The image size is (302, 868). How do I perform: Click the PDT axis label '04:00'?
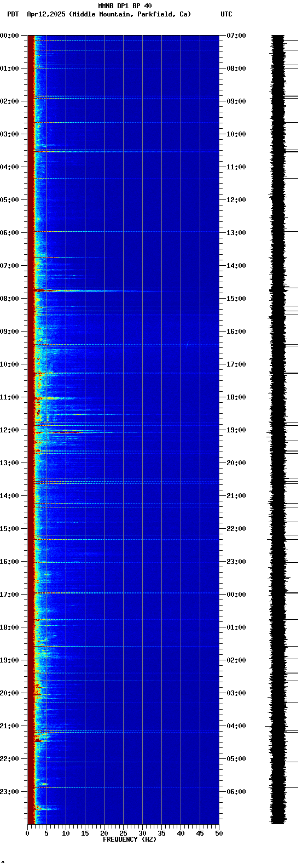point(9,167)
